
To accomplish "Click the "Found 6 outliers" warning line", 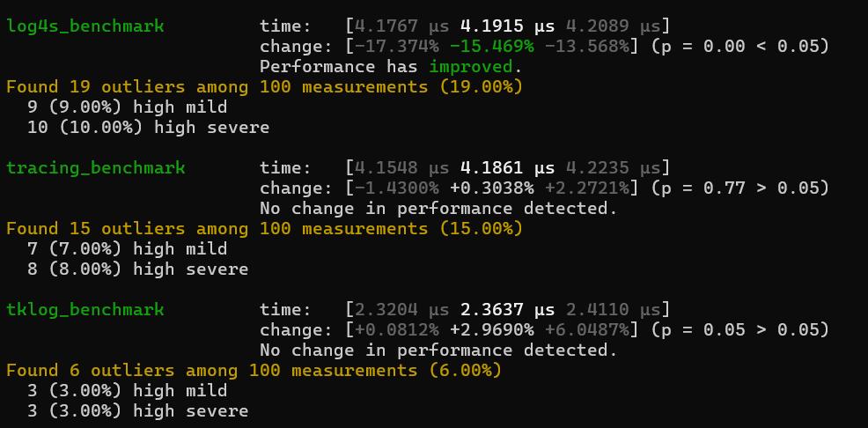I will pos(254,370).
